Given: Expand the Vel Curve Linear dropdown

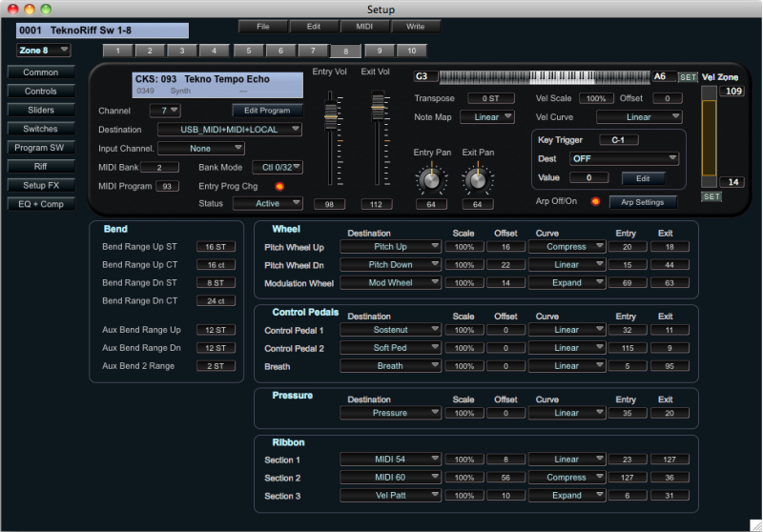Looking at the screenshot, I should (639, 117).
